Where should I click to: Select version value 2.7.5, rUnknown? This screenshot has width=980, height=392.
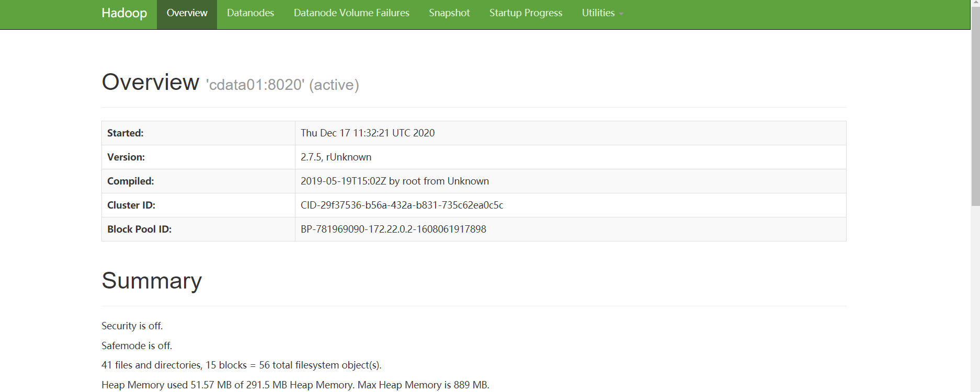(336, 157)
